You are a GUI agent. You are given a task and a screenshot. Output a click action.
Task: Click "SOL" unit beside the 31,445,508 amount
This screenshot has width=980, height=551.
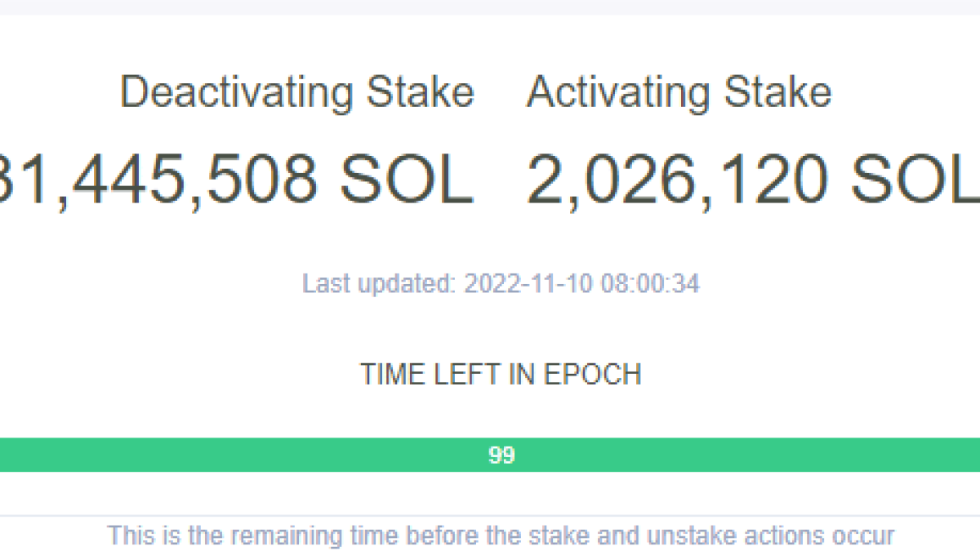[407, 180]
